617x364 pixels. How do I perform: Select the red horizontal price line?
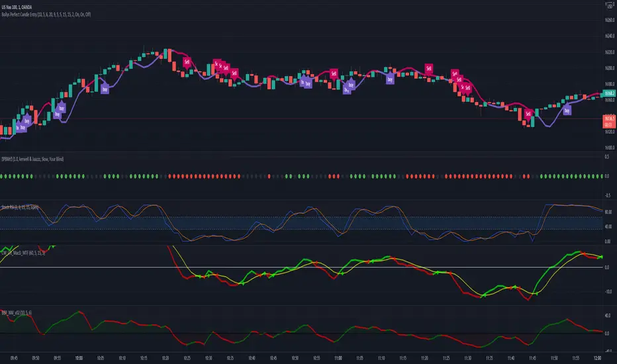(x=301, y=118)
